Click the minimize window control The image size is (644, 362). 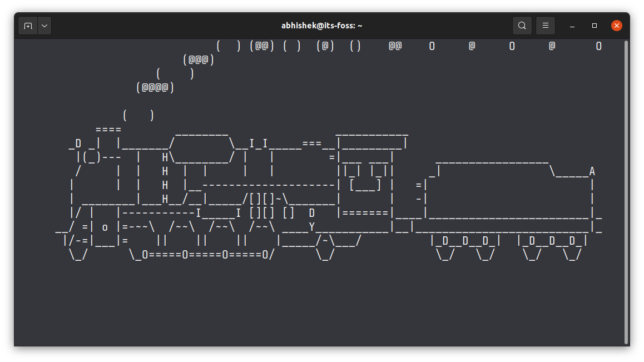572,26
